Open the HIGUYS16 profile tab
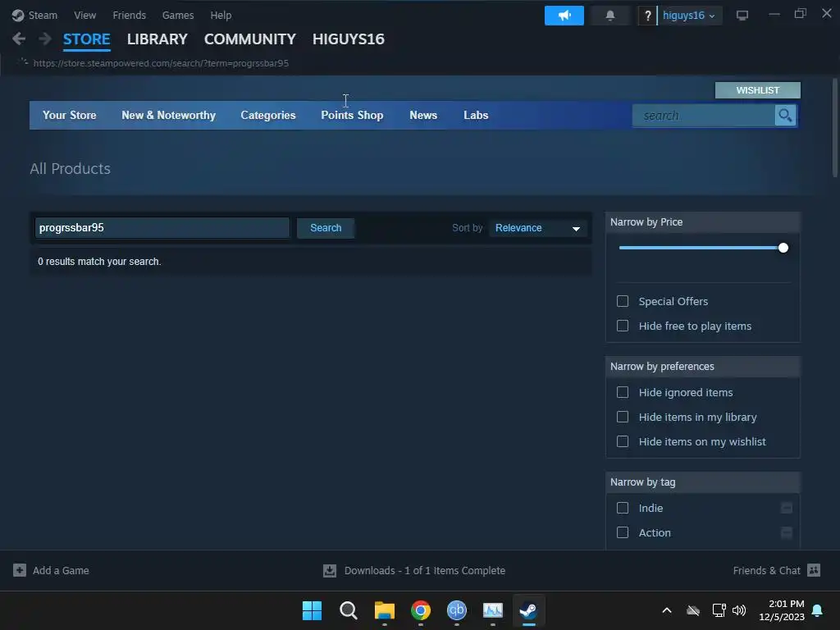Viewport: 840px width, 630px height. [348, 39]
